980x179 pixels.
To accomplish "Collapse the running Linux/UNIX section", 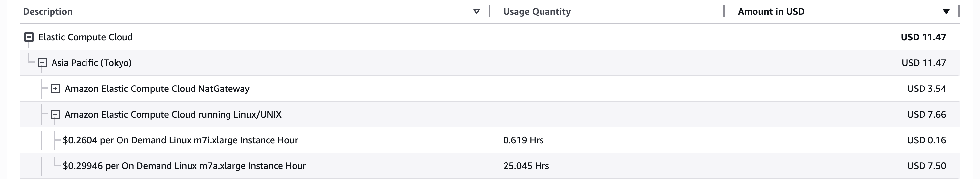I will click(x=55, y=114).
